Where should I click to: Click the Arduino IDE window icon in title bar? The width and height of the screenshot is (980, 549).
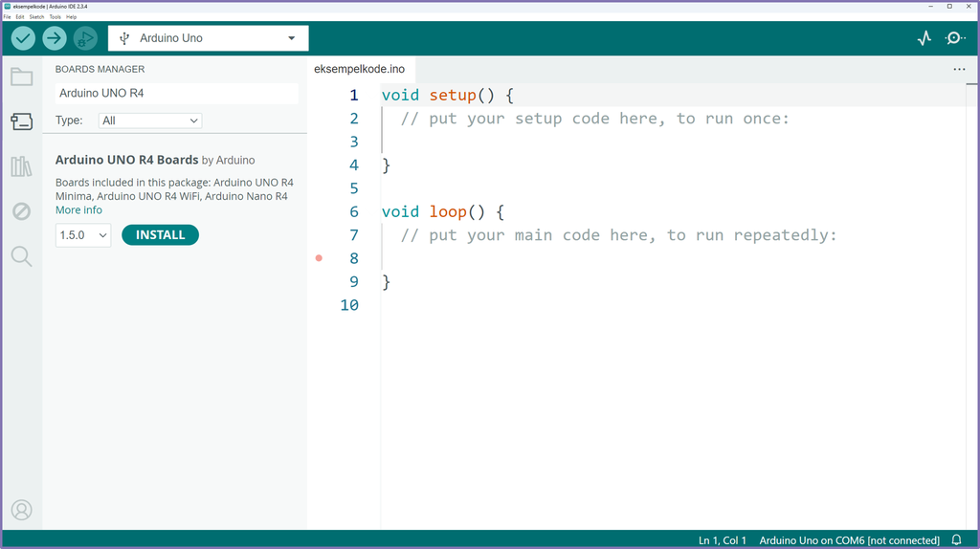click(x=7, y=7)
